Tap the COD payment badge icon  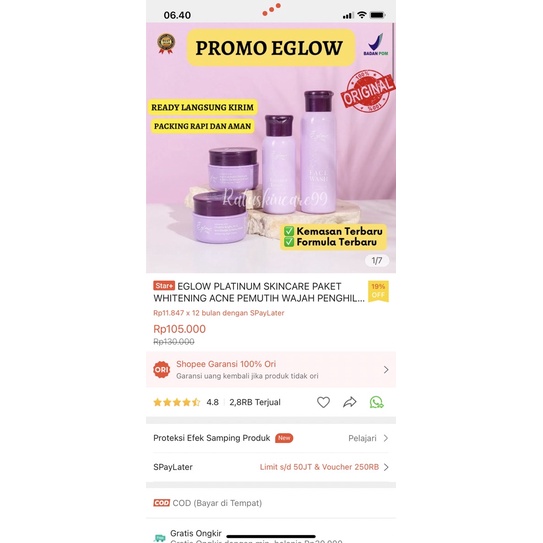(x=161, y=502)
